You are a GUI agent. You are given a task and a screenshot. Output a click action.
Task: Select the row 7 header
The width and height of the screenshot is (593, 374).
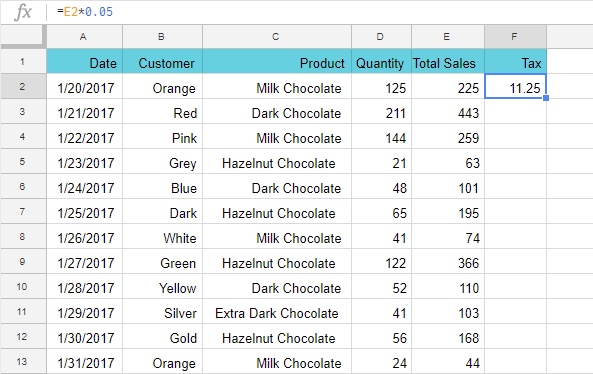pyautogui.click(x=23, y=211)
